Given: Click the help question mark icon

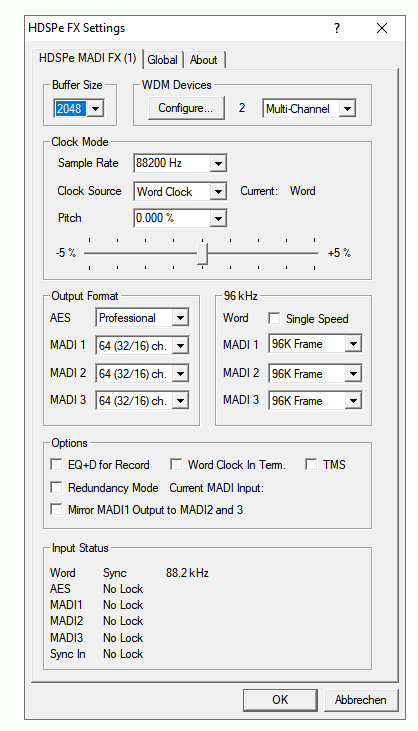Looking at the screenshot, I should coord(336,28).
